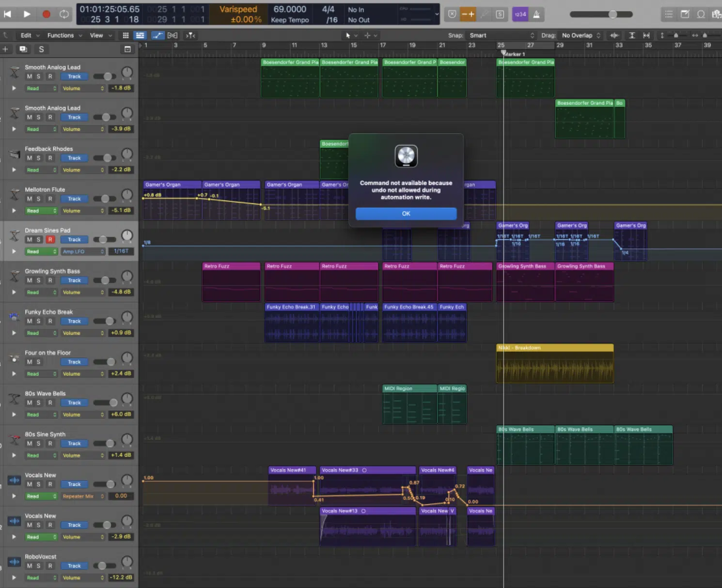Disable record on Dream Sines Pad track
Screen dimensions: 722x588
[50, 239]
